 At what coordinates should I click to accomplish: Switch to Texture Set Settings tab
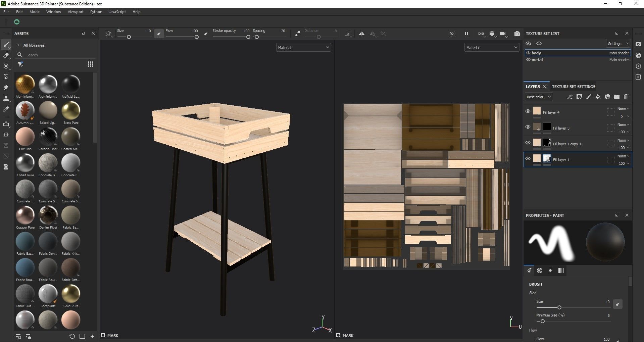tap(574, 87)
